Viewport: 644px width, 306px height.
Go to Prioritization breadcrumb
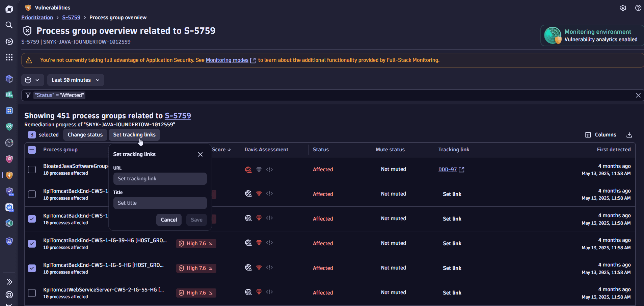coord(37,18)
